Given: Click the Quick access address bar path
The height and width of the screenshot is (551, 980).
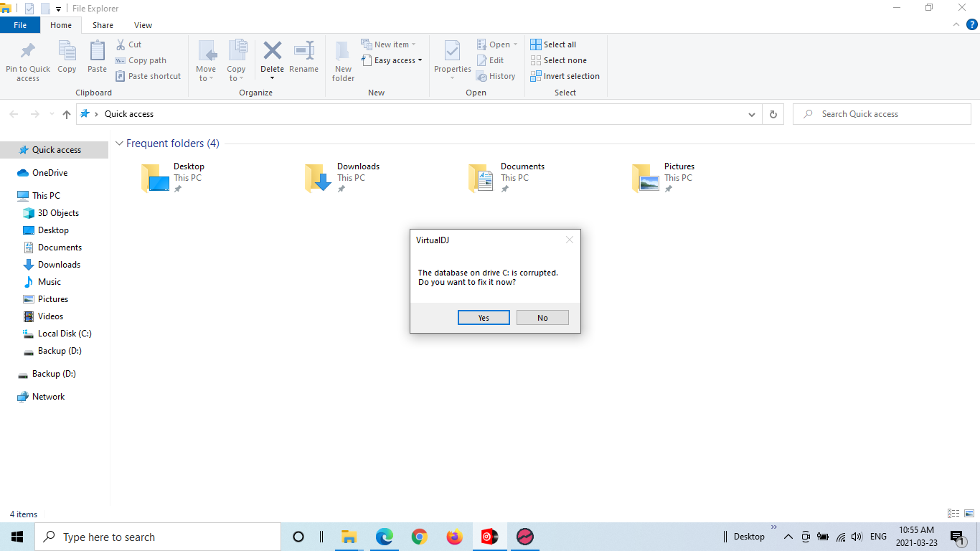Looking at the screenshot, I should (129, 114).
